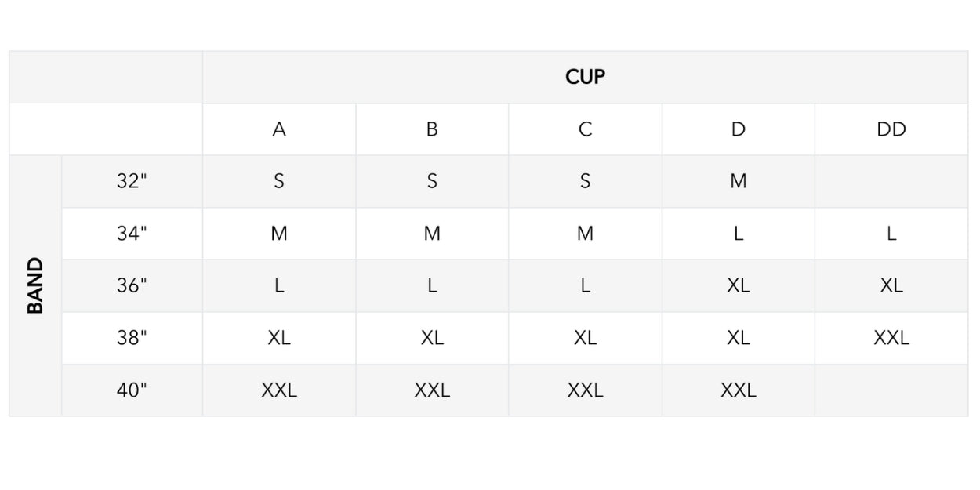The height and width of the screenshot is (490, 980).
Task: Select the B cup column header
Action: [x=432, y=129]
